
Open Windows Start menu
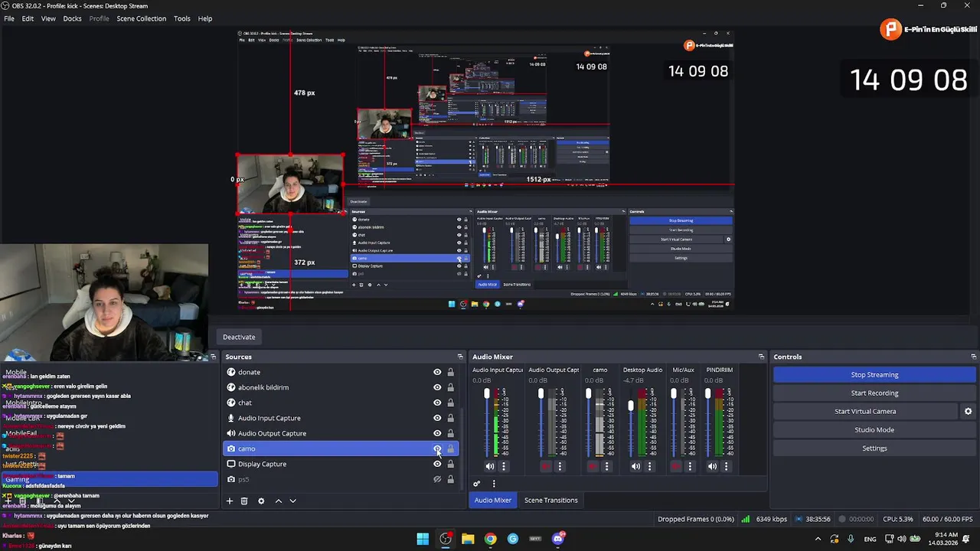[x=423, y=539]
